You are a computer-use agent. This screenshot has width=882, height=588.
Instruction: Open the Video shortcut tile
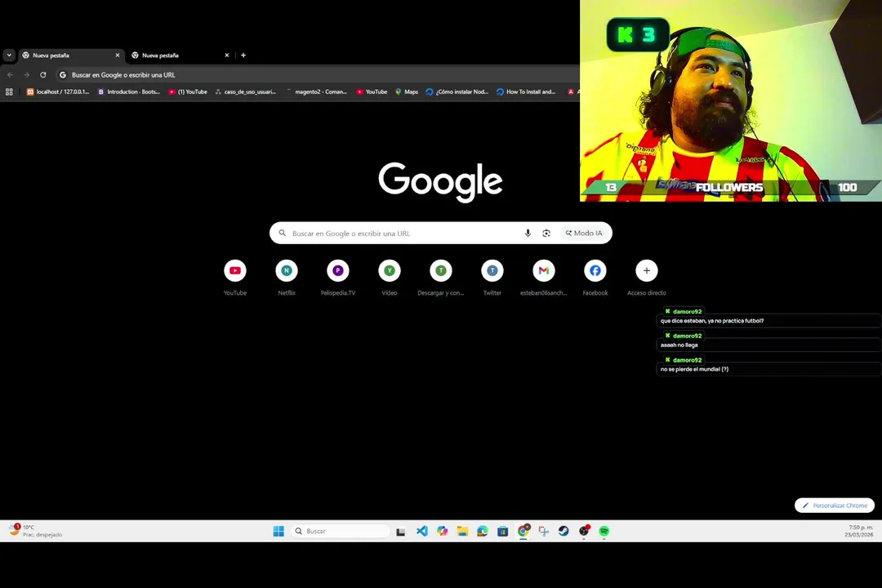pos(390,277)
